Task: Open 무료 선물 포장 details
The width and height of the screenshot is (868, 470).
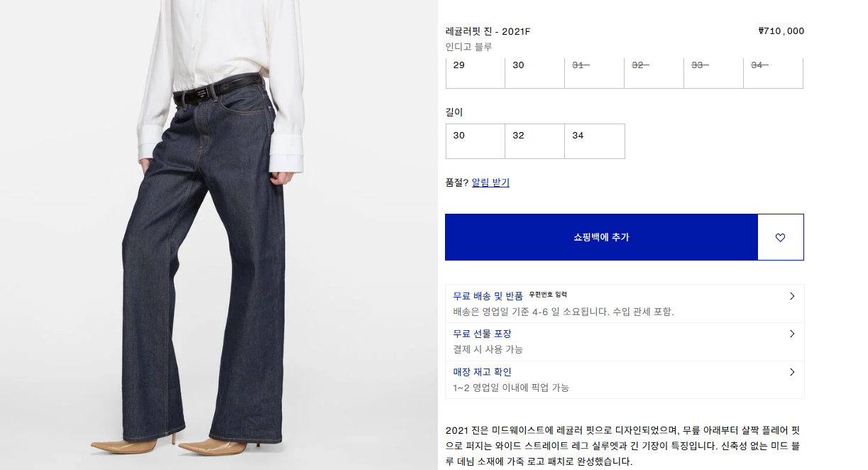Action: coord(625,341)
